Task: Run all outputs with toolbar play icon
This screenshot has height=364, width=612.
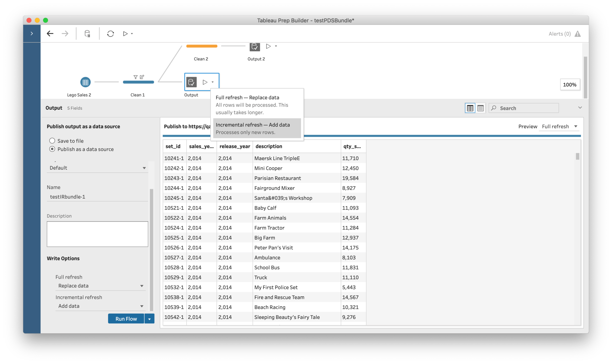Action: [125, 34]
